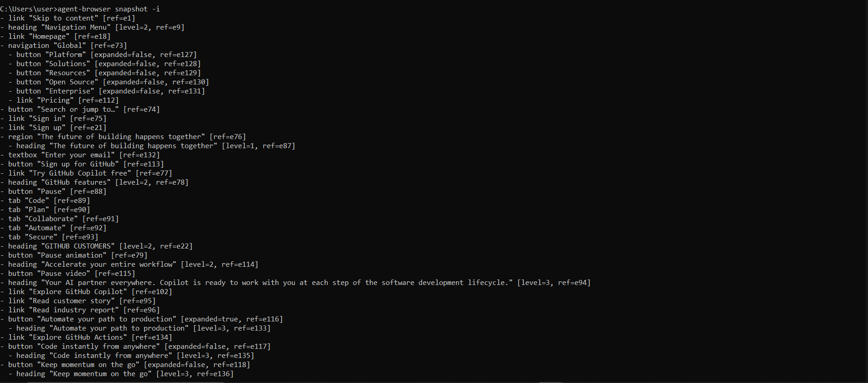Click the "Sign up for GitHub" button line
The height and width of the screenshot is (383, 868).
point(82,164)
